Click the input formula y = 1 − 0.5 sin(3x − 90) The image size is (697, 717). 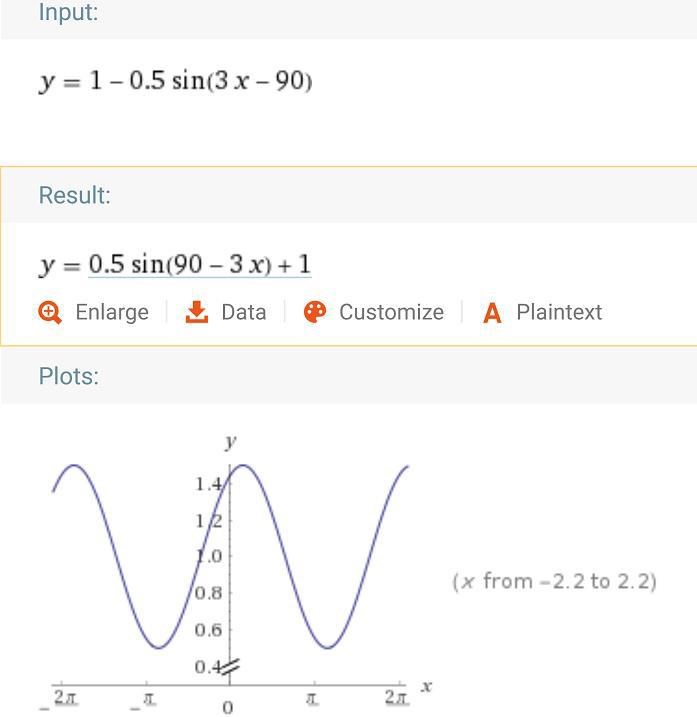tap(176, 80)
